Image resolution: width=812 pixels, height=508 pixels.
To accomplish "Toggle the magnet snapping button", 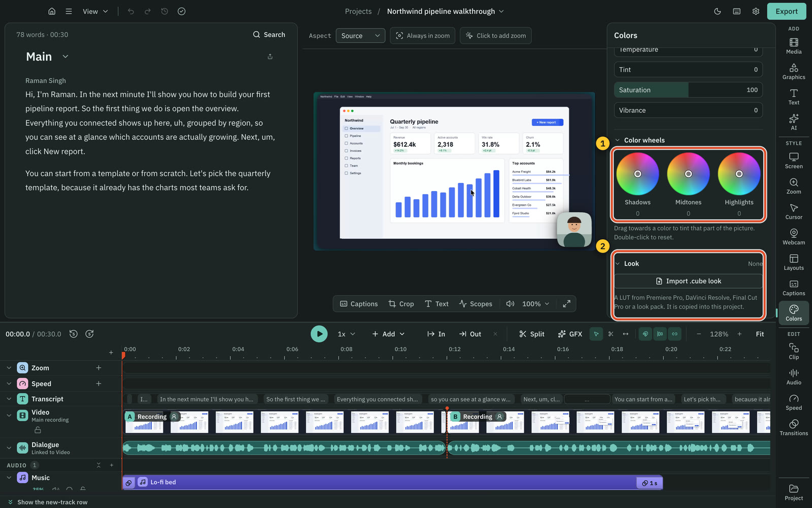I will point(646,334).
